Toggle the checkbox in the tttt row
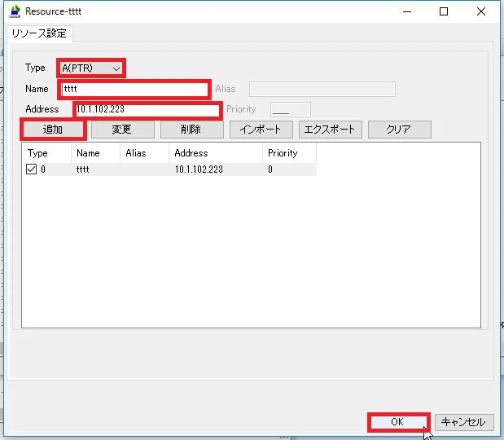Image resolution: width=504 pixels, height=440 pixels. pos(31,169)
